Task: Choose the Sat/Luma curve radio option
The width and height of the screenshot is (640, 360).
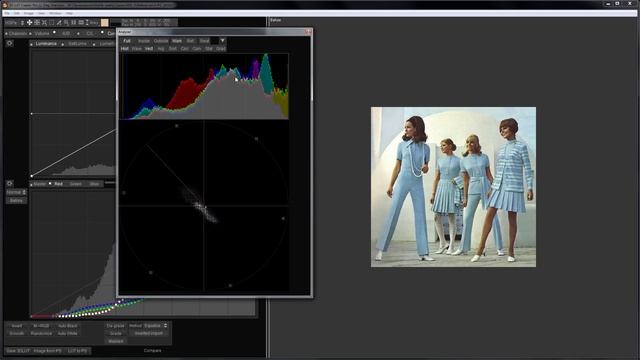Action: click(x=63, y=44)
